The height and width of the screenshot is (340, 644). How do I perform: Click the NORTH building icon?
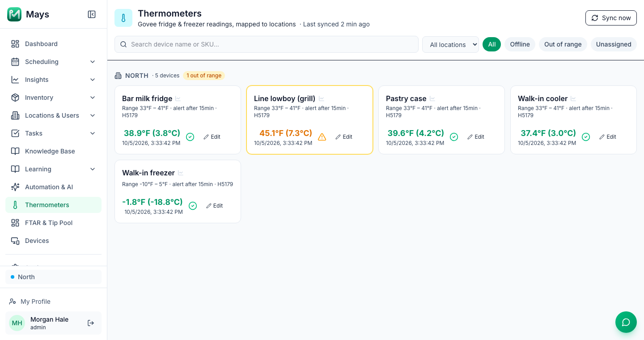point(118,76)
